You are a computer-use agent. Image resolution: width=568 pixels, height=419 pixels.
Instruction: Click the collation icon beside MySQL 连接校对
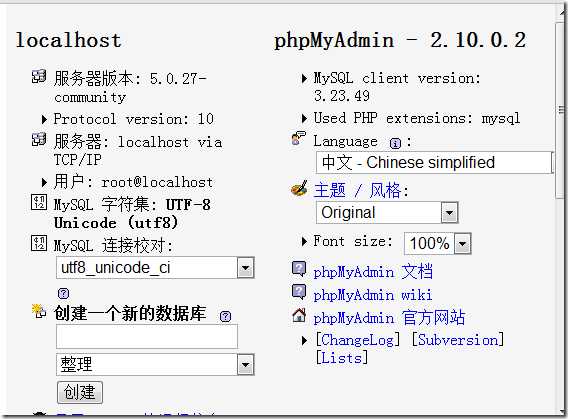point(39,243)
